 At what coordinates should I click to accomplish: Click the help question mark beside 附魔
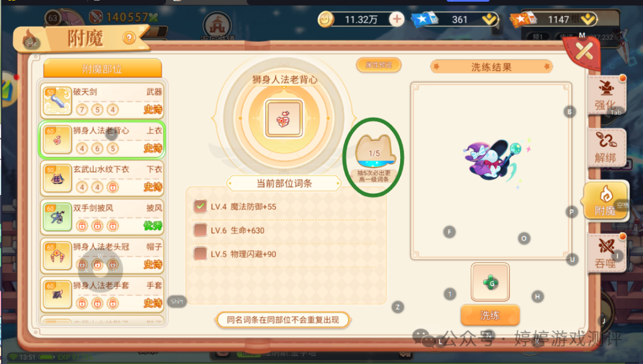pos(129,39)
